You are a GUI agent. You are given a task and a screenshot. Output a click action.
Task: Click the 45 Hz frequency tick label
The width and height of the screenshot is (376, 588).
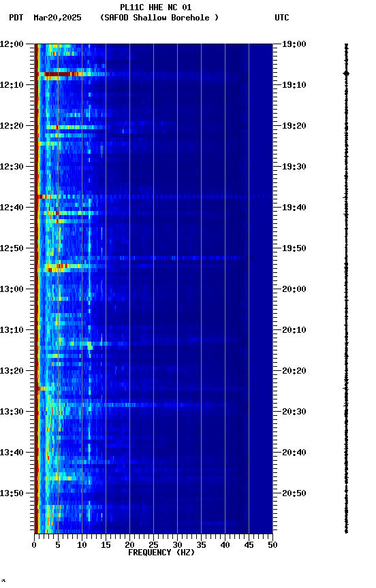click(x=249, y=545)
